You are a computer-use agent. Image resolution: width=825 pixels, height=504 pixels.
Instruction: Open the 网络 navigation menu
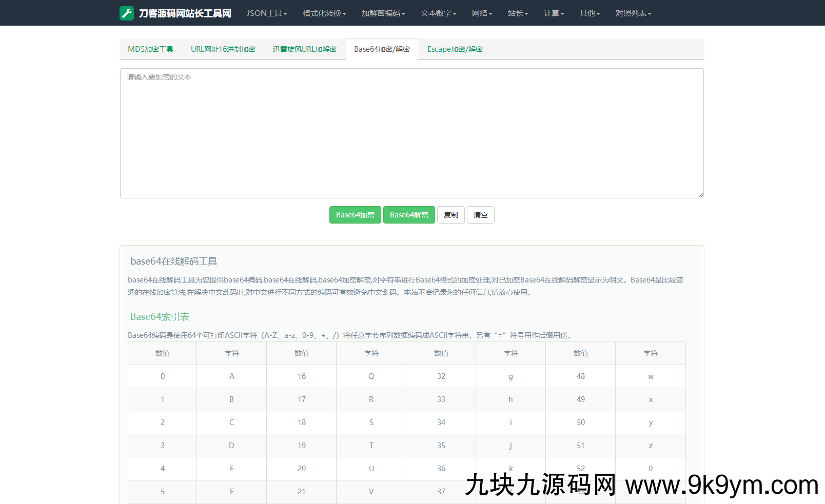482,13
